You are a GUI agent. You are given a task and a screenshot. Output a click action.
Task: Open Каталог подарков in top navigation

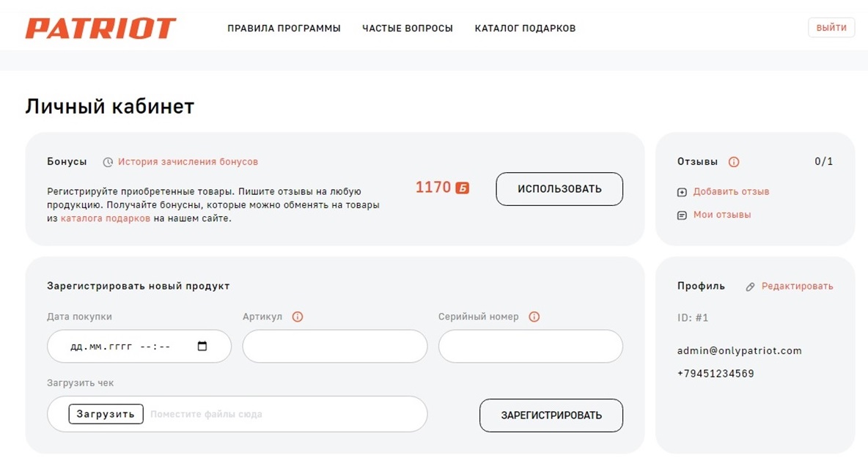525,29
